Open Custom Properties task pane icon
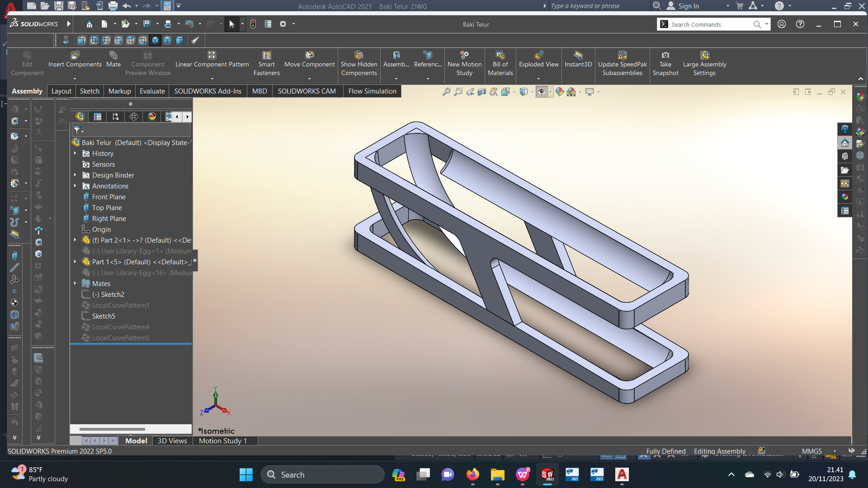The height and width of the screenshot is (488, 868). (x=844, y=211)
